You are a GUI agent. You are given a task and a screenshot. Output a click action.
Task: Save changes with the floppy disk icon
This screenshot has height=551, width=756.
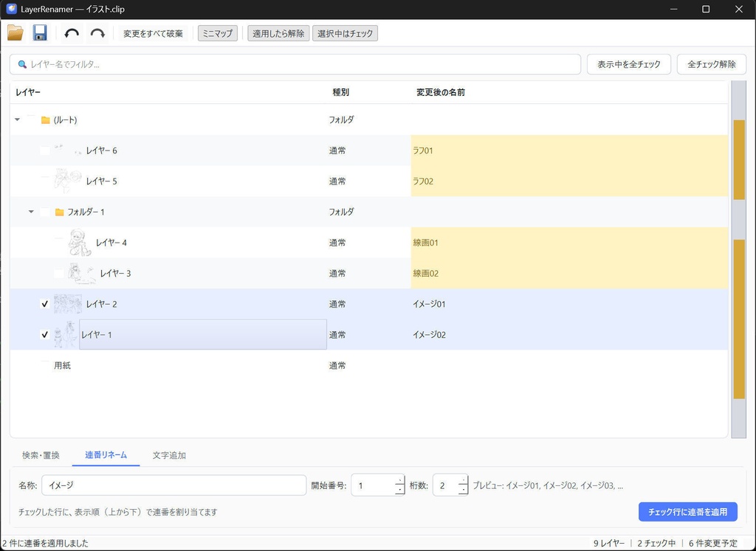point(40,33)
